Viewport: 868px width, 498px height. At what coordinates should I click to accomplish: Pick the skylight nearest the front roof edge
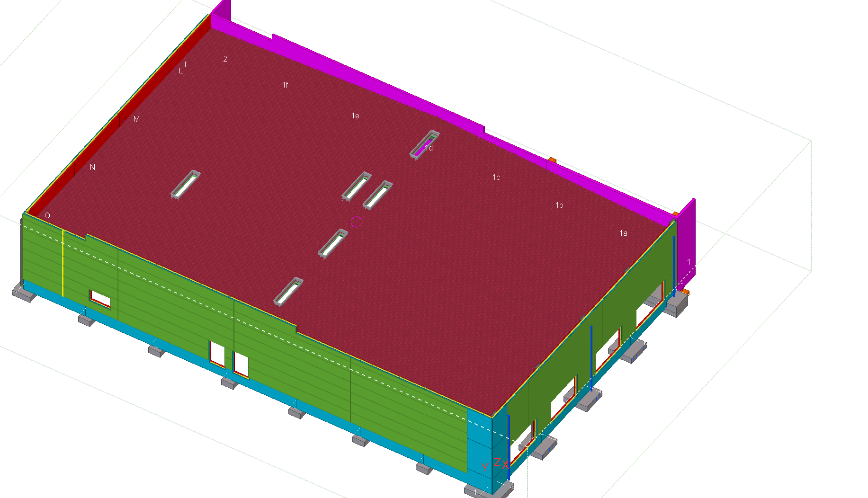(288, 291)
